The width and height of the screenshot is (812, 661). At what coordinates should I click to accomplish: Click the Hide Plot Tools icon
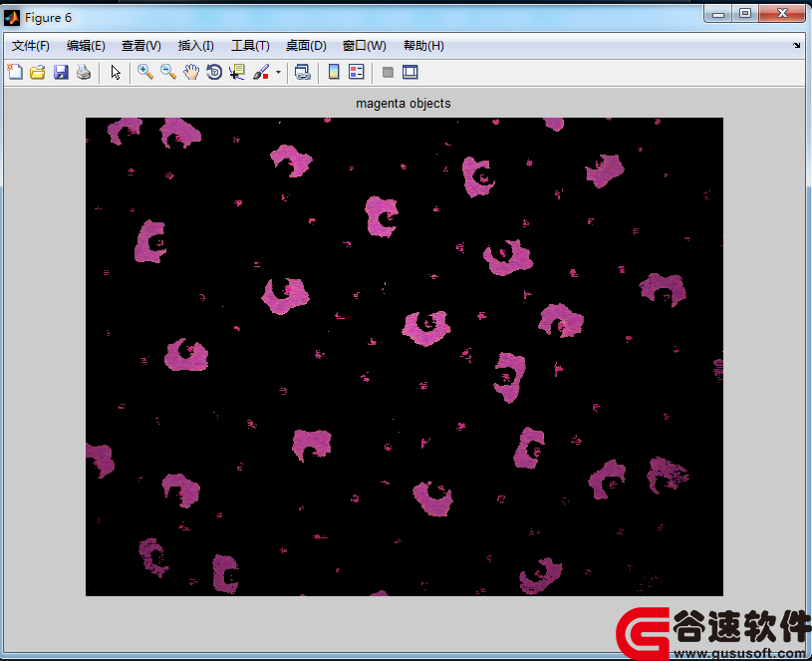tap(388, 72)
